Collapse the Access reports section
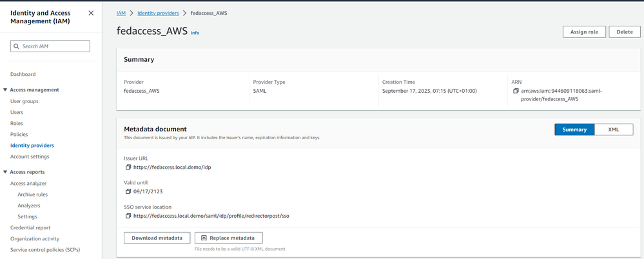This screenshot has height=259, width=644. coord(5,172)
